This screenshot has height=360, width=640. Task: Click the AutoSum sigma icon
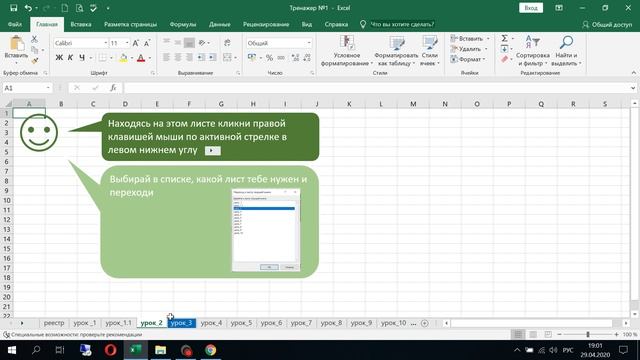[504, 38]
